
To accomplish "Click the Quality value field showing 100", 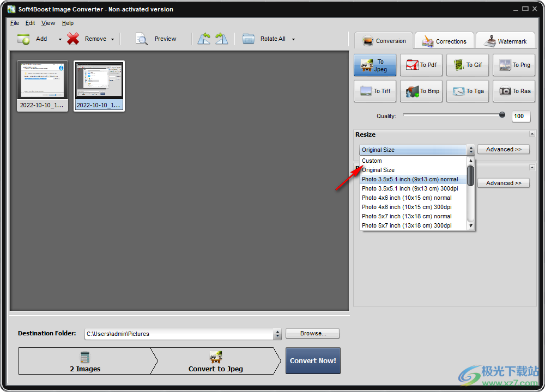I will [521, 117].
